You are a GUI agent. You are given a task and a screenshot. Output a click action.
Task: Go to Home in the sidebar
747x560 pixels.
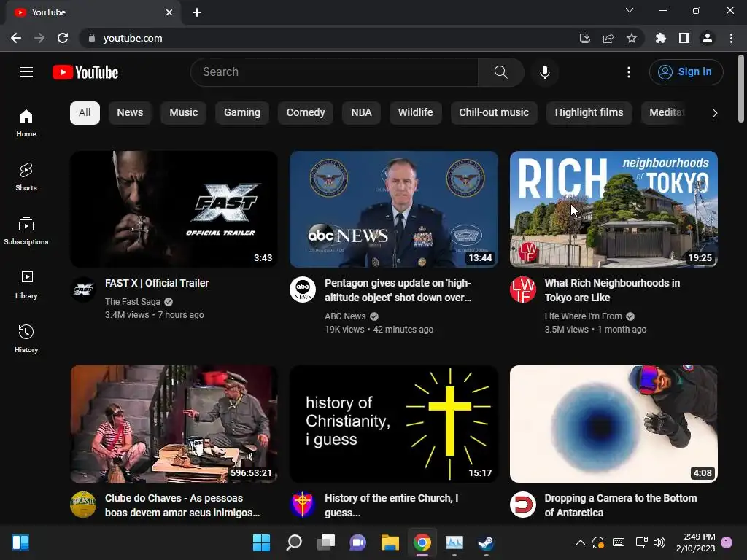[26, 122]
